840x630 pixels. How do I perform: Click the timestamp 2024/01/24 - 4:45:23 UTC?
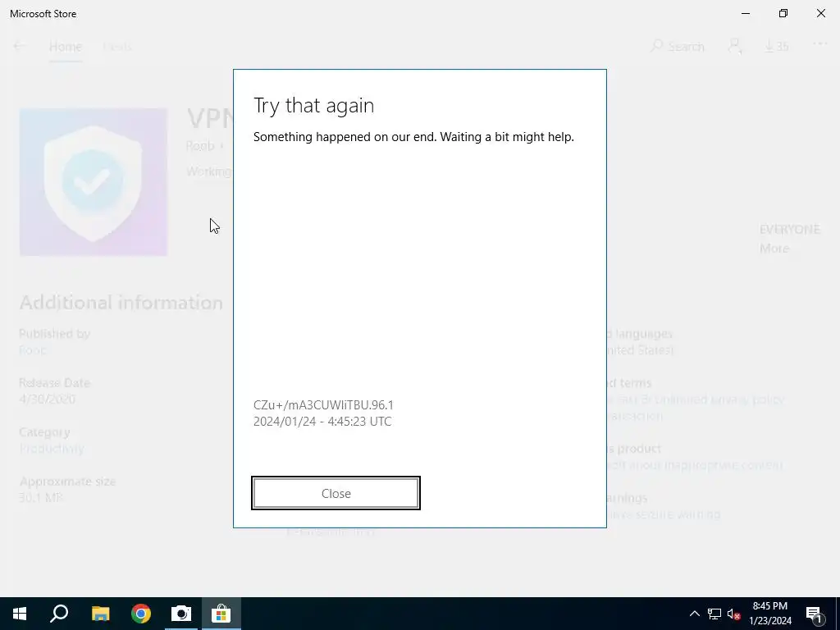point(322,422)
